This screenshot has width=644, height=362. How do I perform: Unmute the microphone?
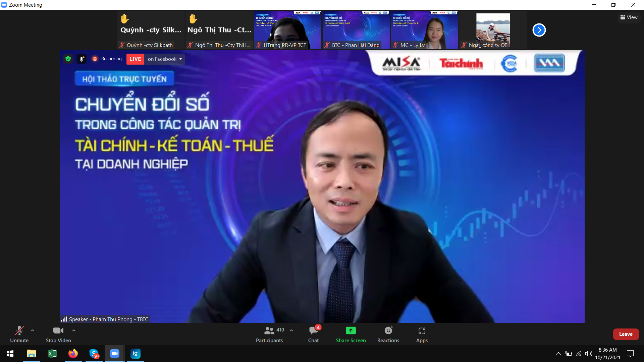19,335
